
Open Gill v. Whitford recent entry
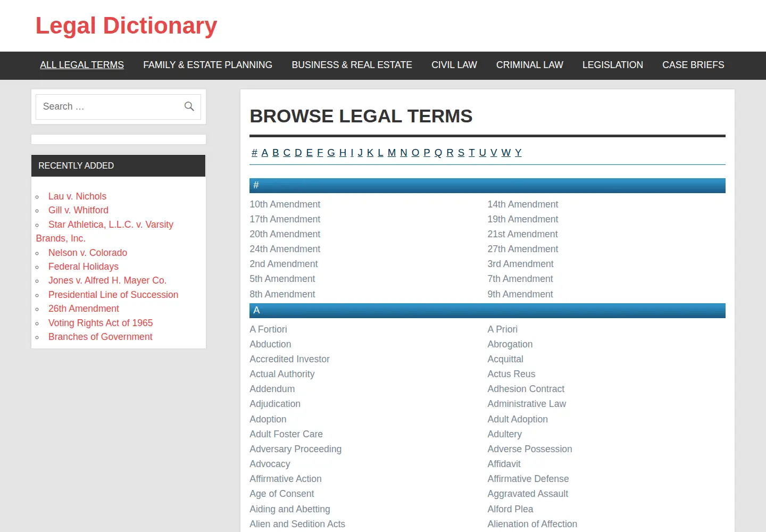pos(78,210)
